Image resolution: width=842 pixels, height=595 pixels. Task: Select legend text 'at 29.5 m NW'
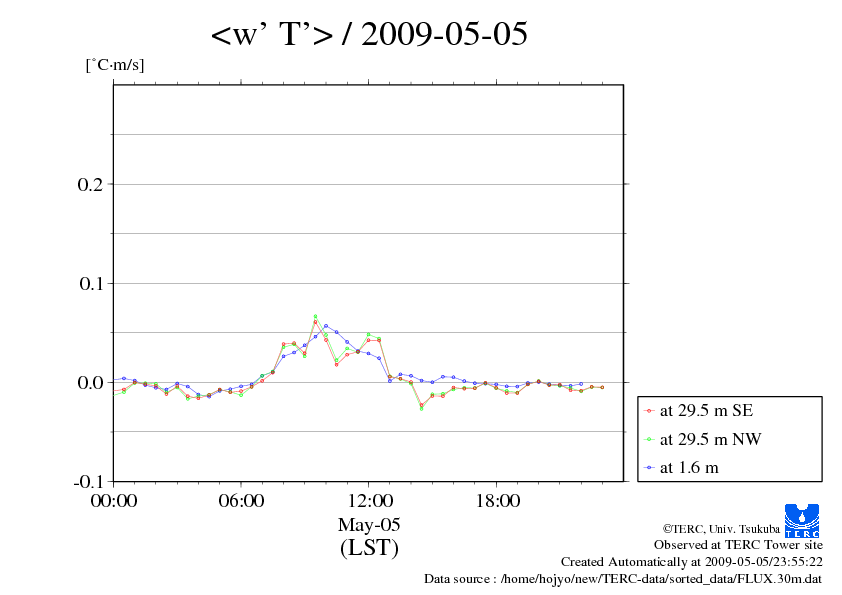click(x=710, y=439)
